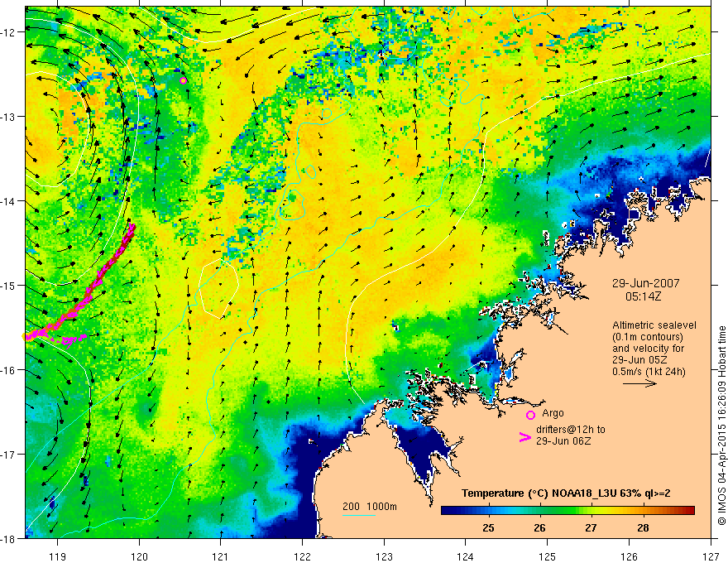The height and width of the screenshot is (563, 728).
Task: Click the '127' longitude axis label
Action: click(x=711, y=556)
